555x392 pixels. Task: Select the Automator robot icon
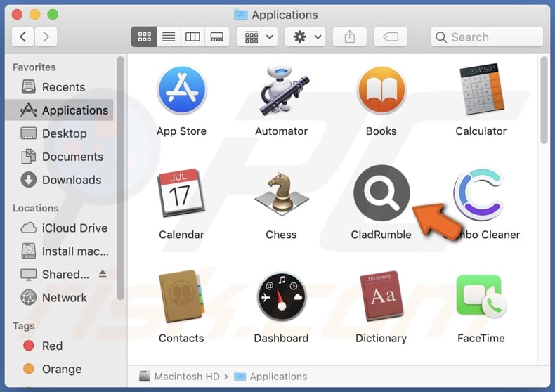(x=281, y=91)
